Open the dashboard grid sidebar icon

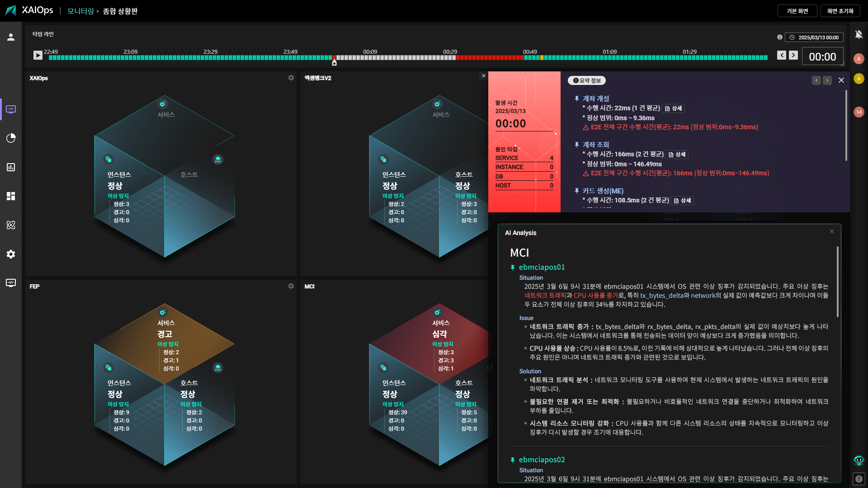pyautogui.click(x=11, y=196)
